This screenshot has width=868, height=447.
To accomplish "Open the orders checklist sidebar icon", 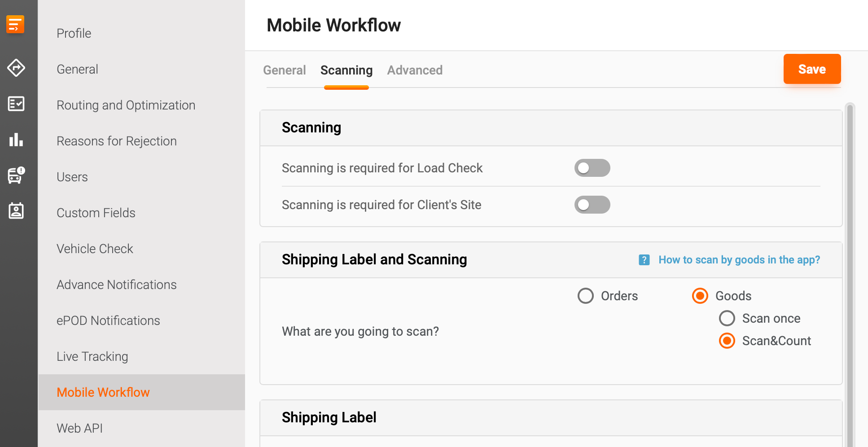I will pyautogui.click(x=16, y=104).
